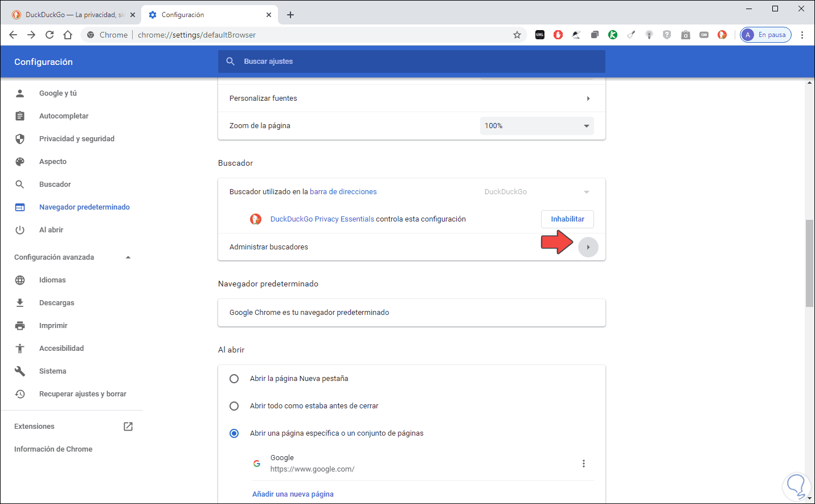Click the home button icon

68,35
